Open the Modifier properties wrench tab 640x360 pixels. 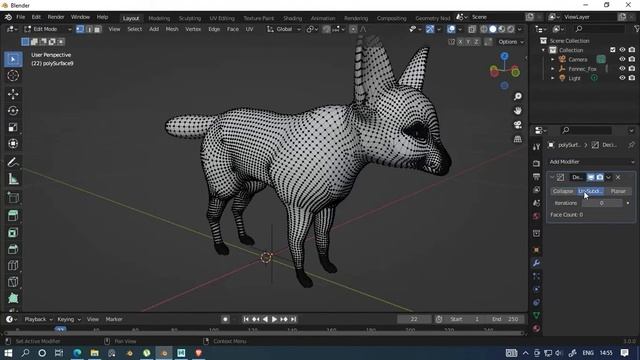[536, 263]
